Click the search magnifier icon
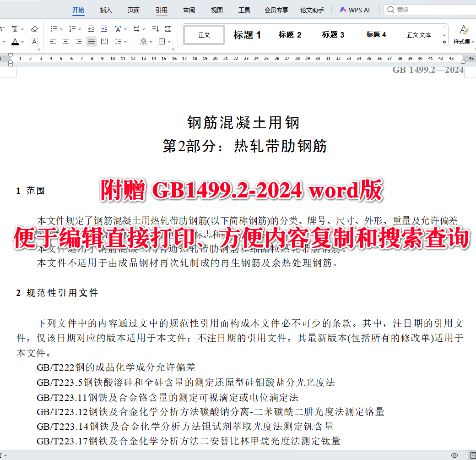 [391, 10]
